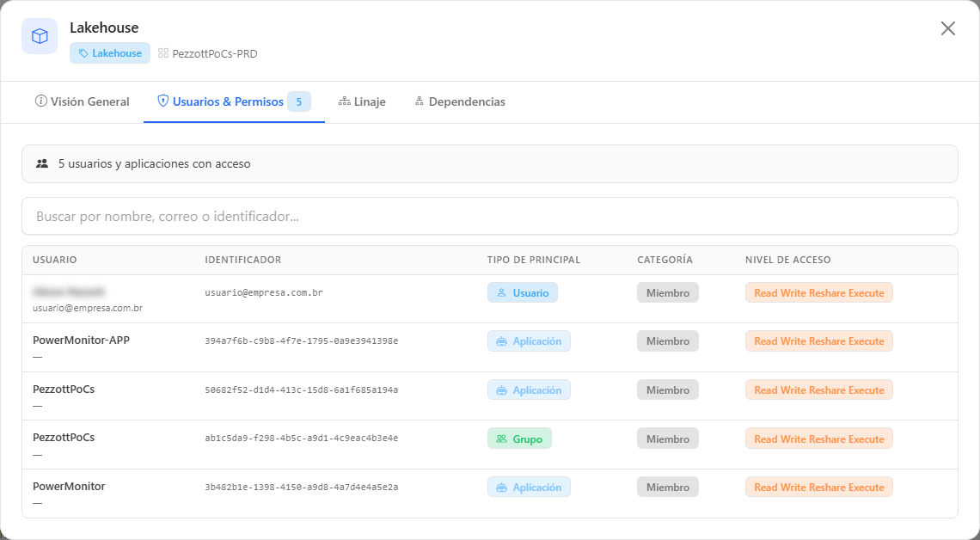Click the USUARIO column header
This screenshot has height=540, width=980.
pos(55,260)
